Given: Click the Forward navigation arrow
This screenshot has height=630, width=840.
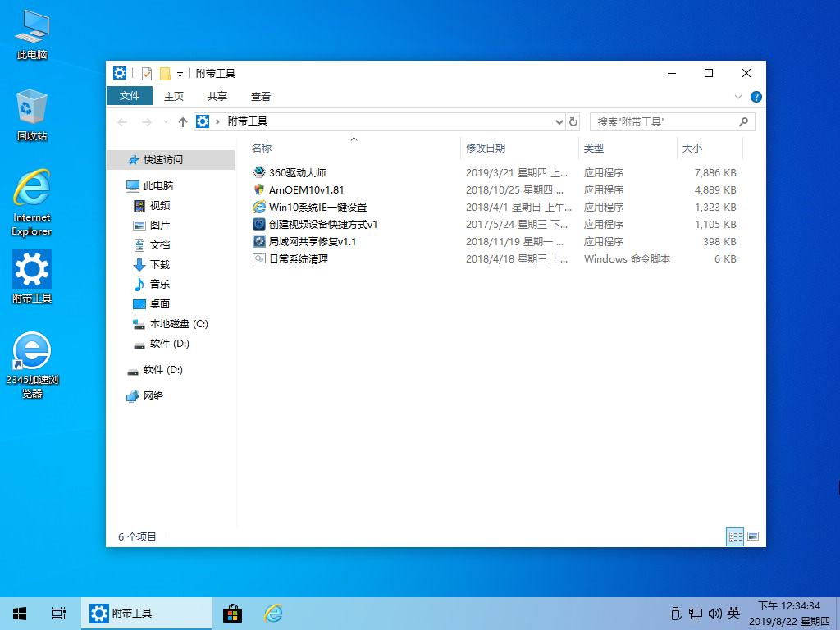Looking at the screenshot, I should point(146,122).
